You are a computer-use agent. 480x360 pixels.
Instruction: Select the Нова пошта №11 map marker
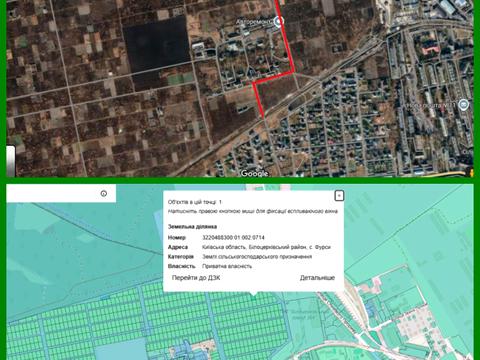[x=463, y=105]
